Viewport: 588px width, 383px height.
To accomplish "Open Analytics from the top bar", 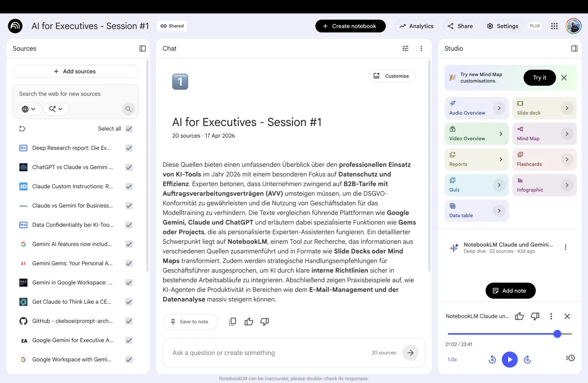I will click(x=417, y=26).
